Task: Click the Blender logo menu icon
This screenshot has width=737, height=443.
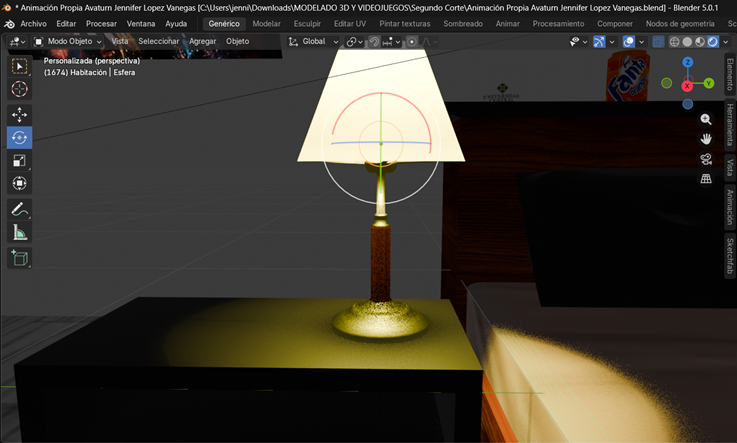Action: [8, 24]
